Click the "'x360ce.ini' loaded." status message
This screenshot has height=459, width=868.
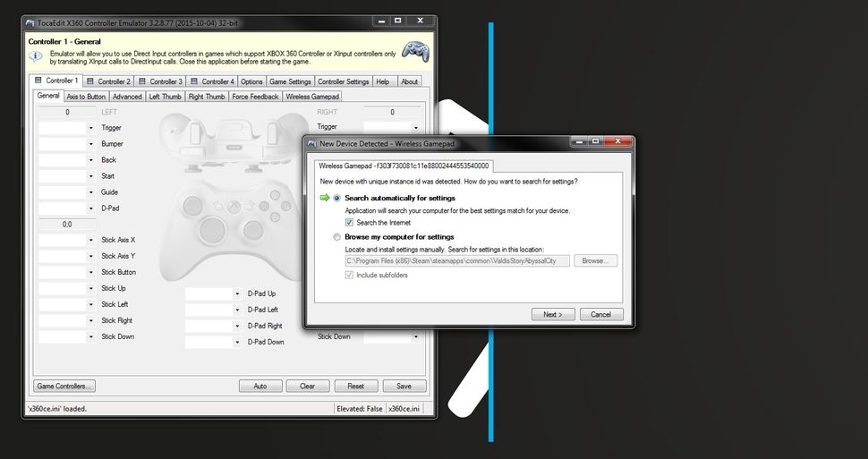(x=57, y=409)
